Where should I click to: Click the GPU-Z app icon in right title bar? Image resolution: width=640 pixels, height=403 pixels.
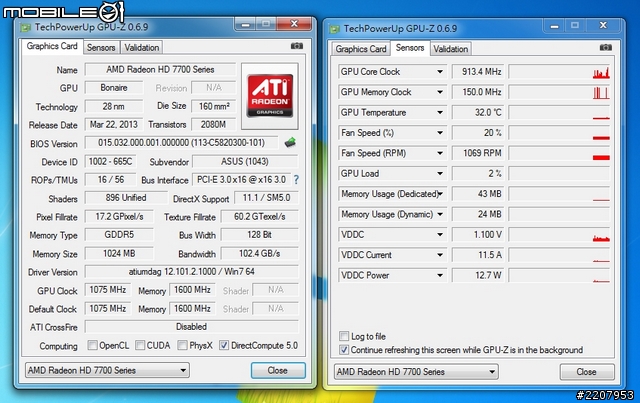tap(335, 29)
